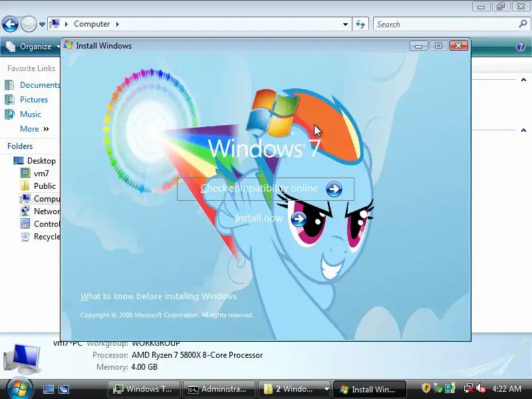
Task: Open Pictures in Favorite Links
Action: (x=27, y=99)
